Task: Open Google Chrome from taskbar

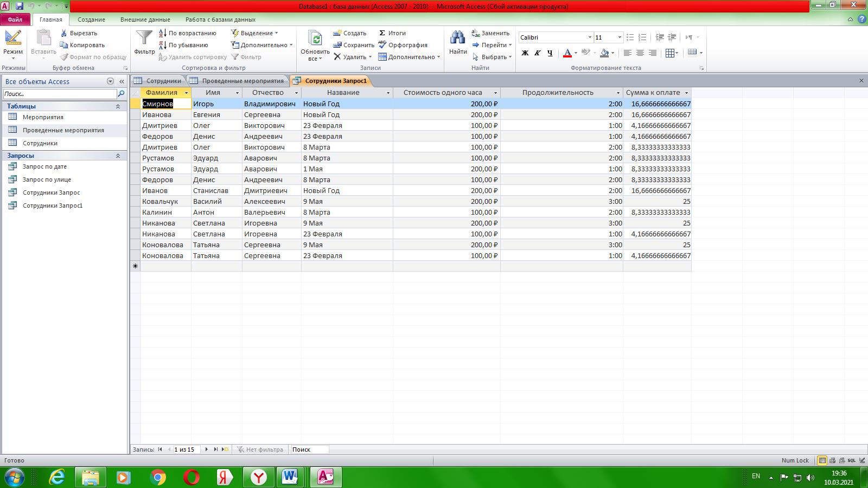Action: pos(158,477)
